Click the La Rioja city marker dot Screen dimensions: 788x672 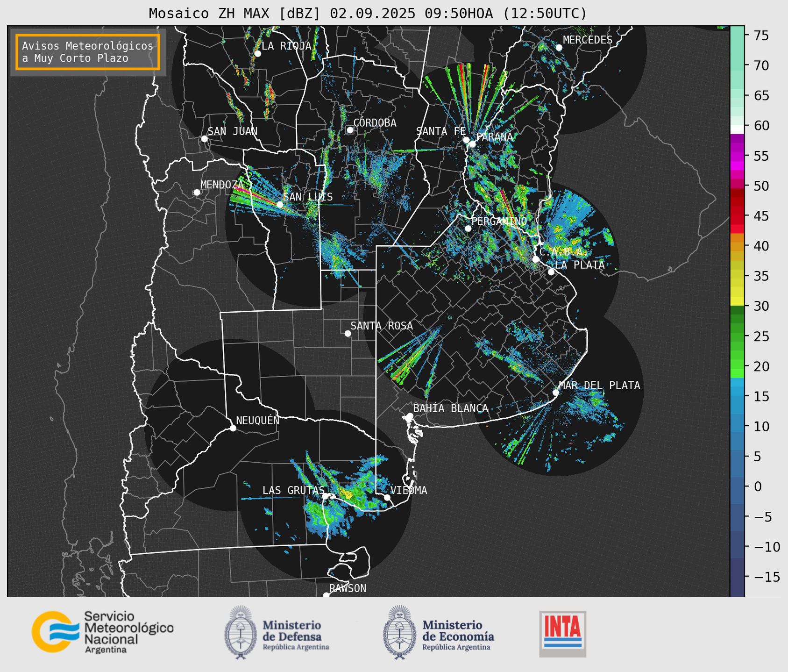257,54
